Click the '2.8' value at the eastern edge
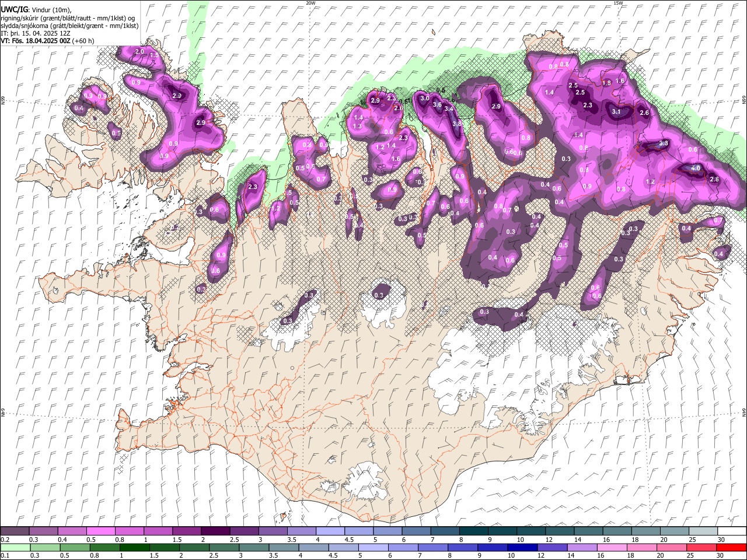Viewport: 747px width, 560px height. 714,179
